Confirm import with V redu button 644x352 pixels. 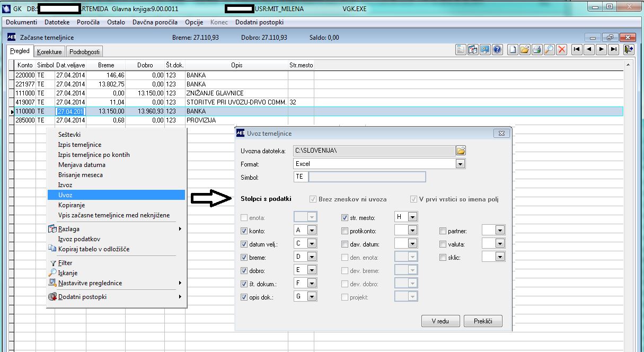[x=440, y=321]
